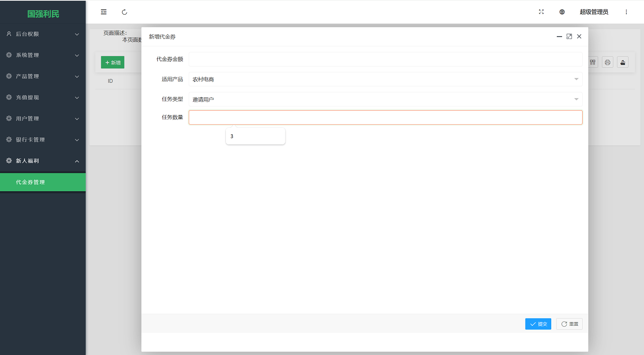Viewport: 644px width, 355px height.
Task: Expand the 用户管理 menu section
Action: pos(43,118)
